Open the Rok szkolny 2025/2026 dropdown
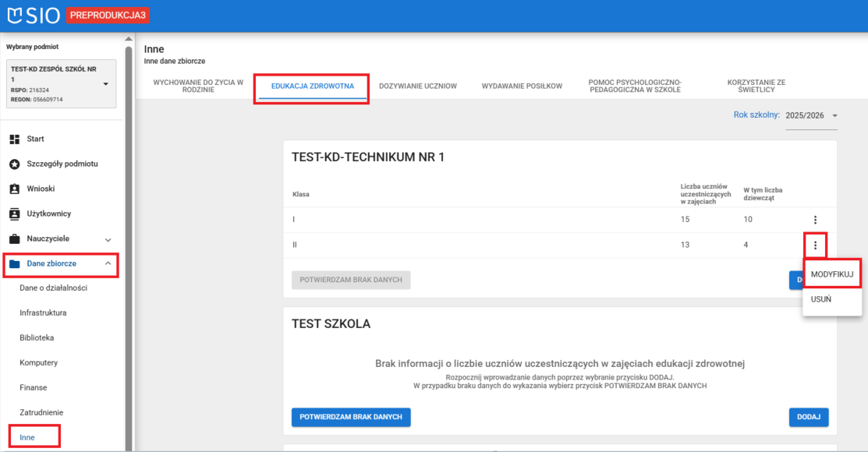Screen dimensions: 868x452 pos(811,116)
